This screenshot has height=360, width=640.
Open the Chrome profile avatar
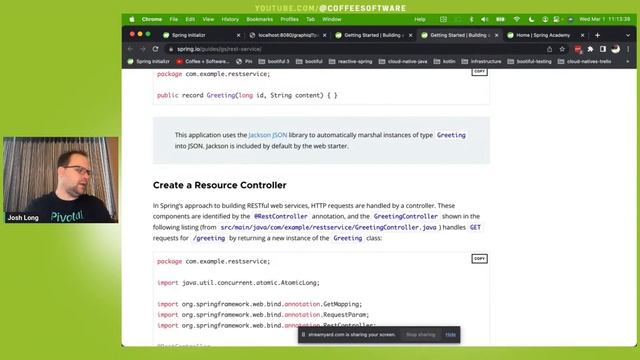pos(616,49)
